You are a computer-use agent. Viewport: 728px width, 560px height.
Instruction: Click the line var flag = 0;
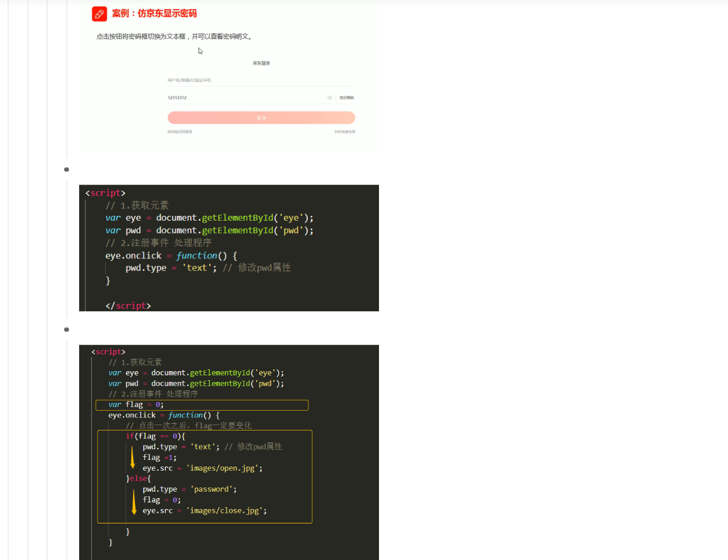[x=136, y=405]
